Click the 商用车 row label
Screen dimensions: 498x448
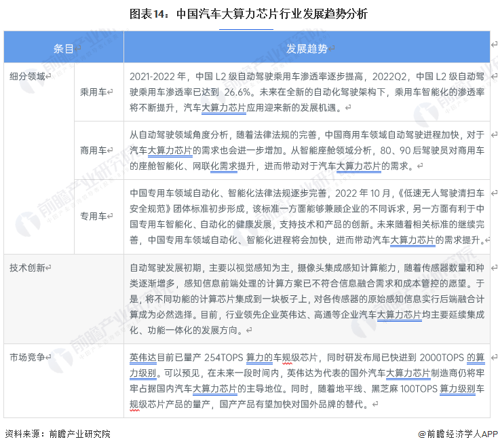point(94,149)
